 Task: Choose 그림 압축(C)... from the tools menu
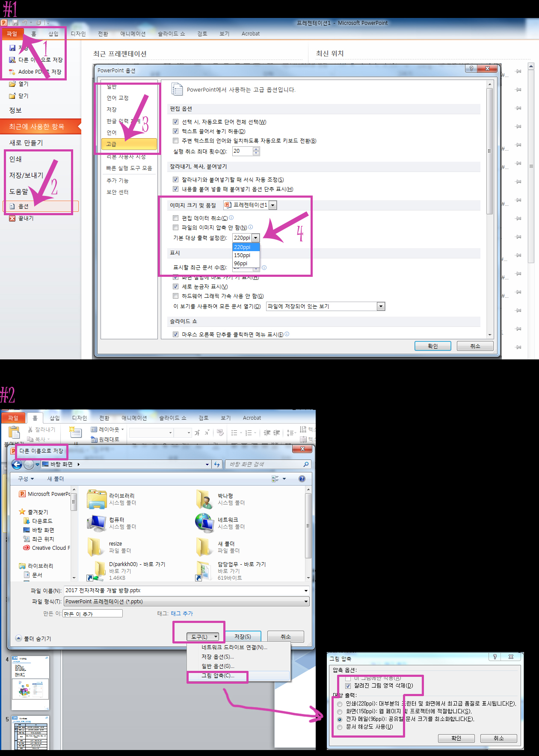[218, 676]
